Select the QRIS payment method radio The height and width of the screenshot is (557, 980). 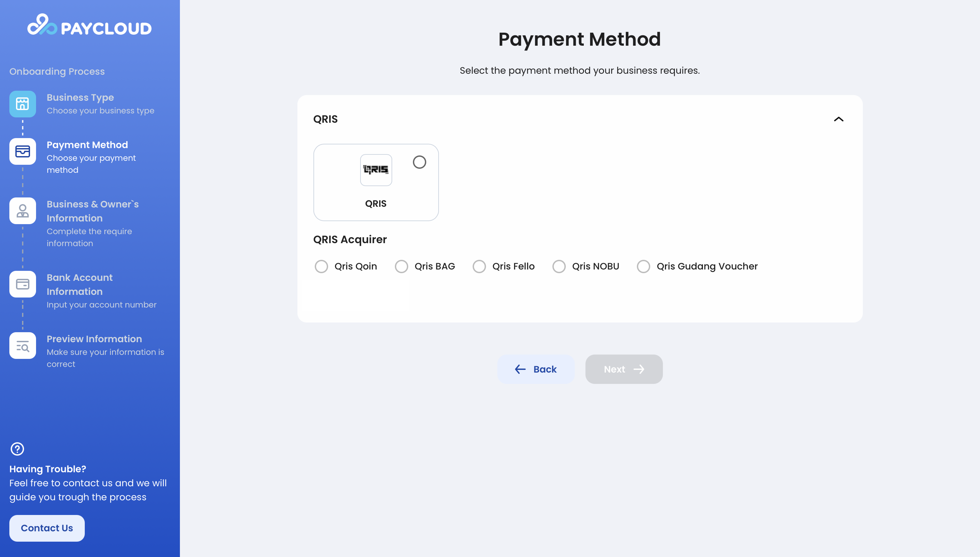420,162
